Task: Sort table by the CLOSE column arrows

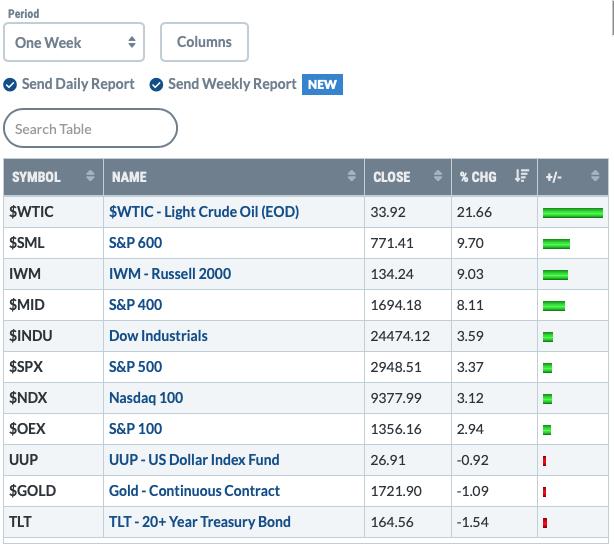Action: coord(438,176)
